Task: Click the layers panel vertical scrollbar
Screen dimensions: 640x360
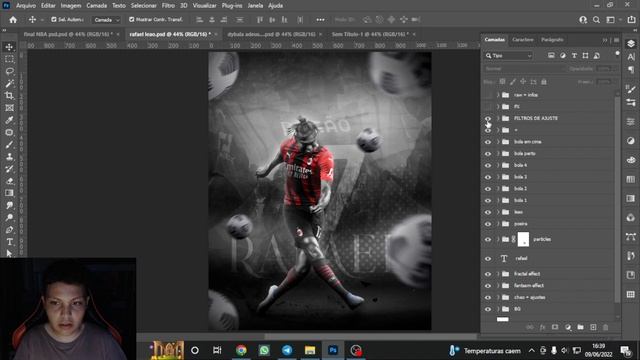Action: [618, 200]
